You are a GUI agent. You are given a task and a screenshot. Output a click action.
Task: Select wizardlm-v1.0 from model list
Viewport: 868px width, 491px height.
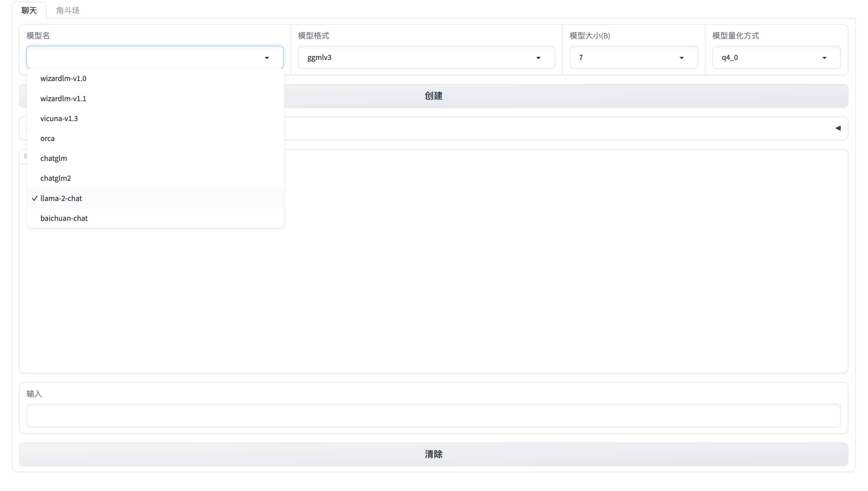63,78
